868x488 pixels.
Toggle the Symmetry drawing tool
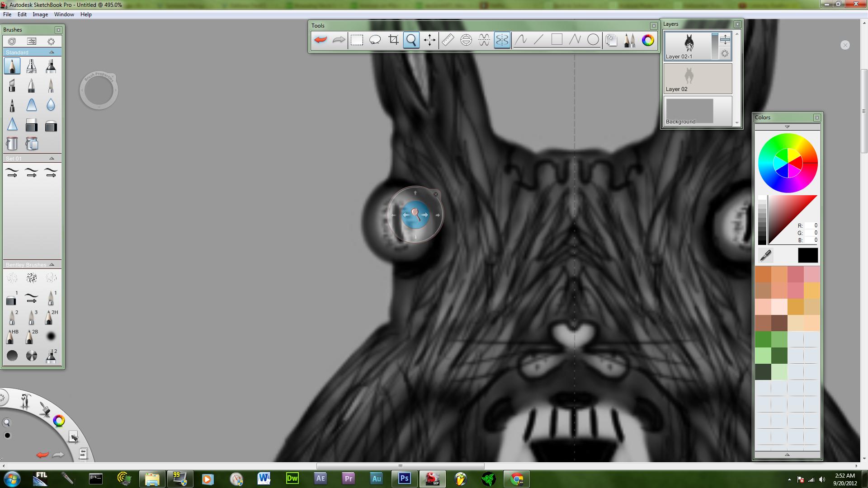click(502, 40)
